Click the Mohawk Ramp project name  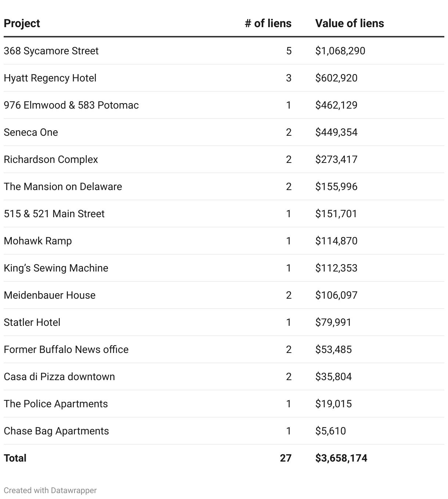tap(38, 241)
